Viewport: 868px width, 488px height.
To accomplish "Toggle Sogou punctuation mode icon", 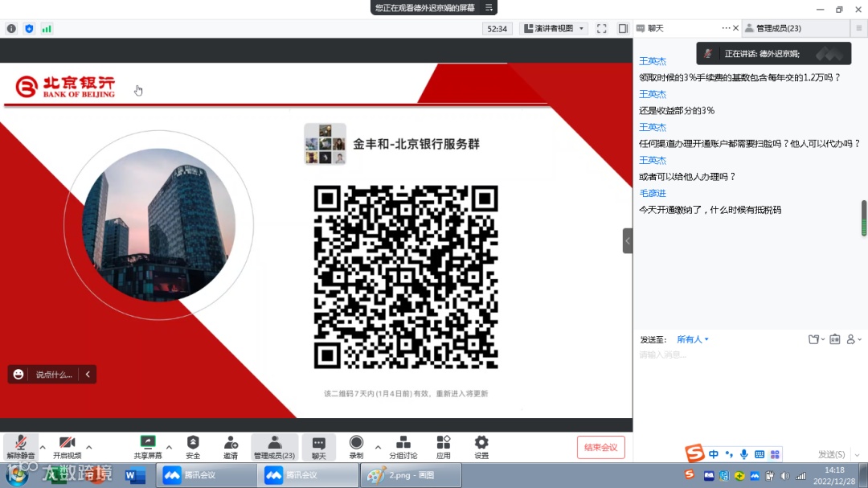I will tap(729, 454).
